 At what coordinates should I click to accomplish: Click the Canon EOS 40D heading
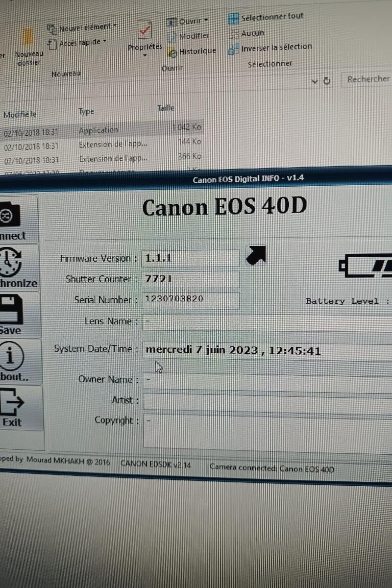tap(224, 207)
